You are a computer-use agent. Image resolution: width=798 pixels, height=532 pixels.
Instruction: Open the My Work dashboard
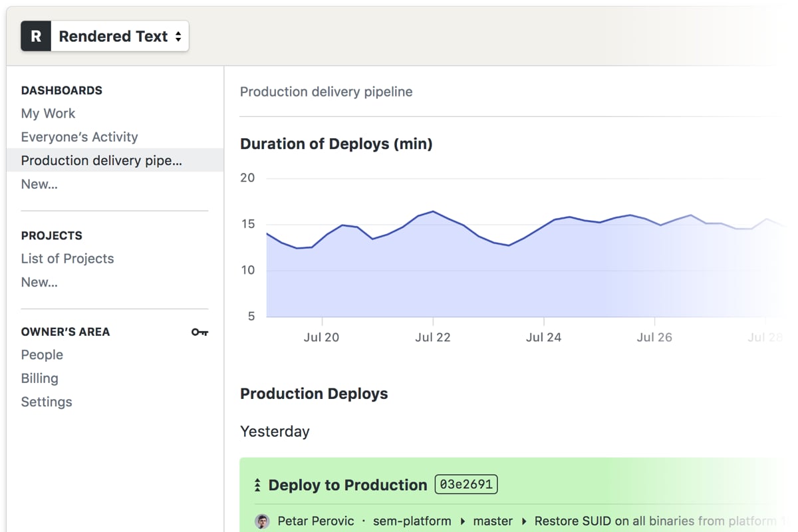(x=48, y=113)
